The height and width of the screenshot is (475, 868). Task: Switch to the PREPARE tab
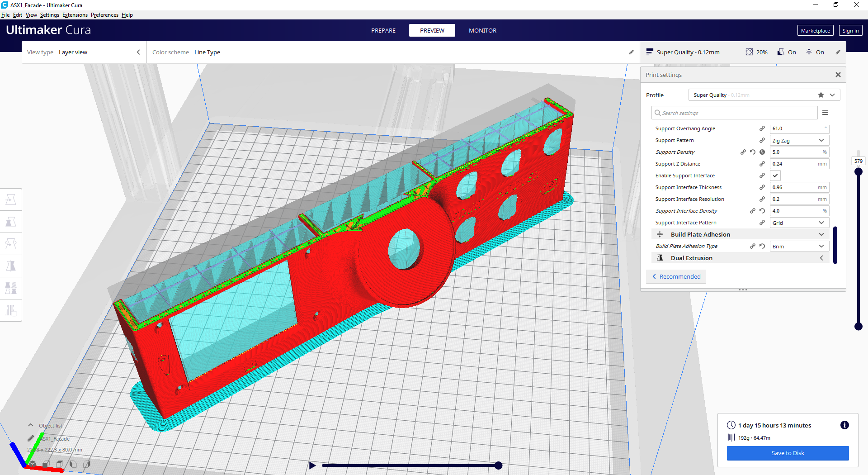[383, 30]
